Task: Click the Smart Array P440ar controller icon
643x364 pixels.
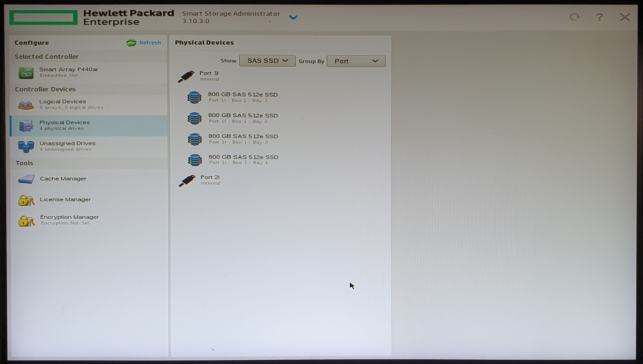Action: [26, 73]
